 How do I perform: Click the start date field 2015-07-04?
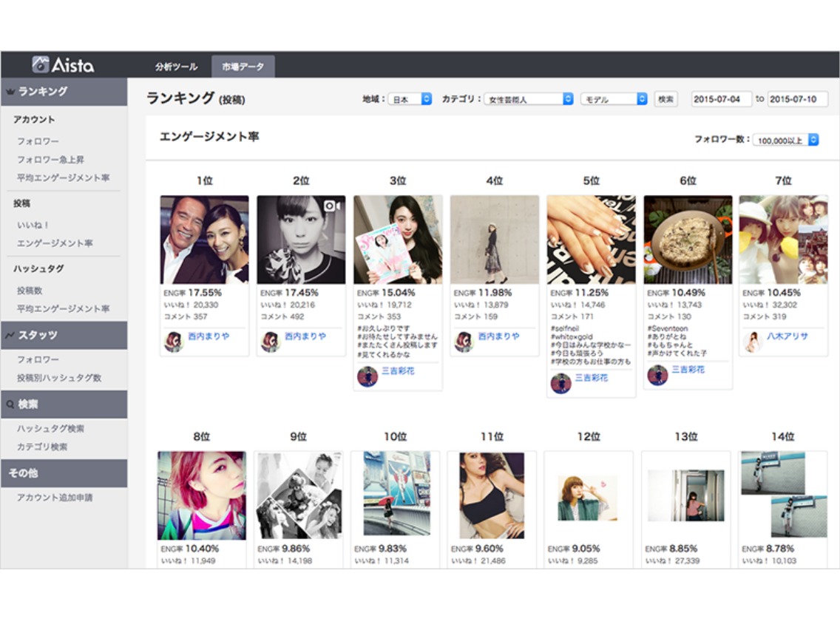[x=720, y=99]
